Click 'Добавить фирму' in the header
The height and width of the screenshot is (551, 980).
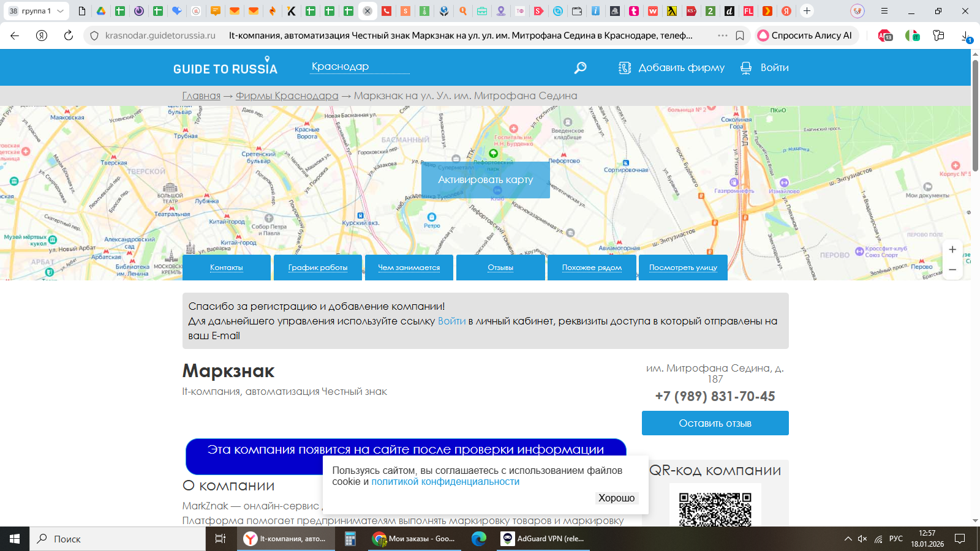pyautogui.click(x=672, y=67)
